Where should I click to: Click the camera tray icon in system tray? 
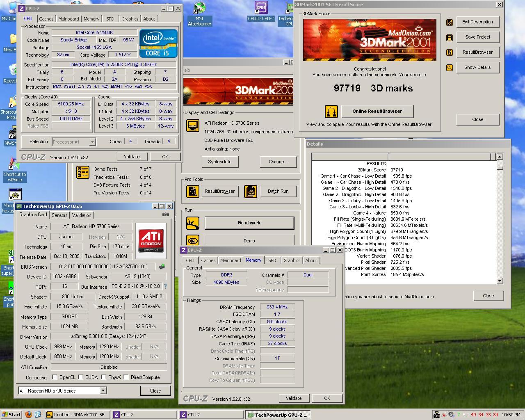coord(437,415)
